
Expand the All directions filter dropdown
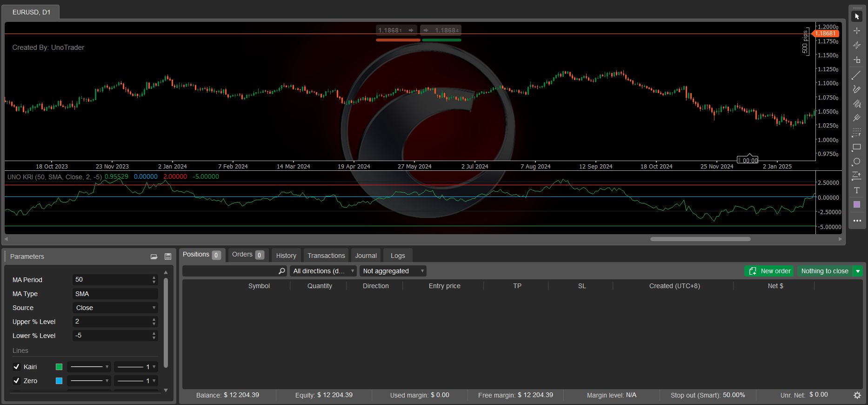[323, 271]
